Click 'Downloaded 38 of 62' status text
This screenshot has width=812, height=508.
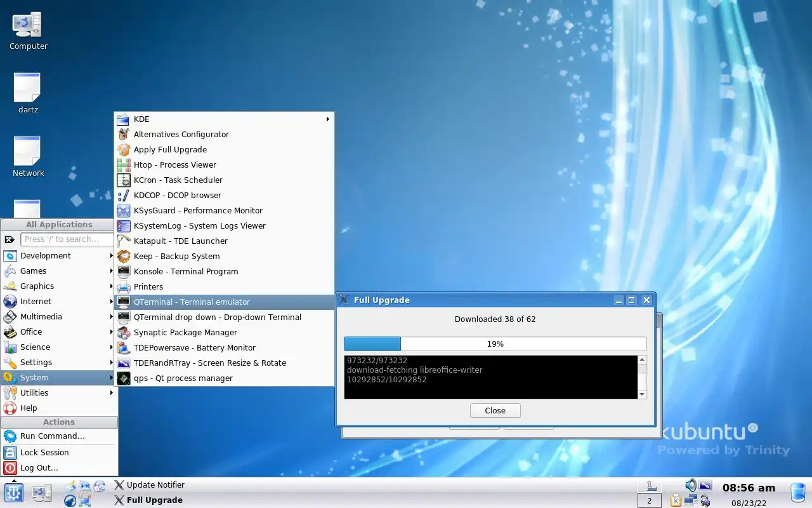click(495, 319)
